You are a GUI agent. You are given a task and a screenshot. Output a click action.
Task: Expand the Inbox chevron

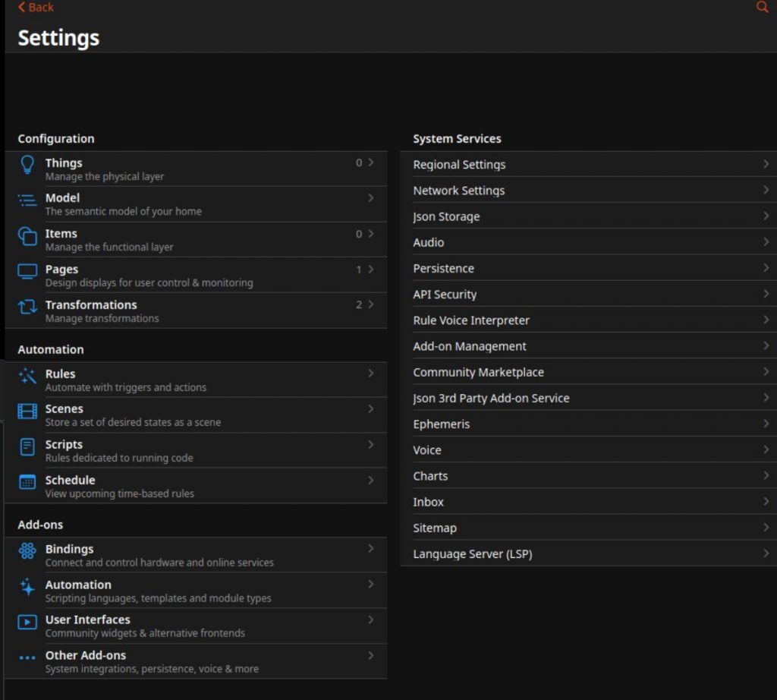click(x=765, y=501)
